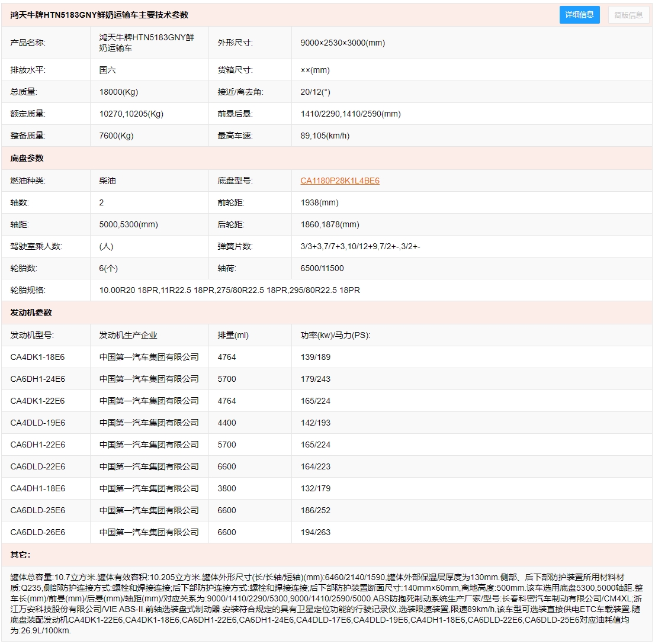Select power value 186/252
The width and height of the screenshot is (655, 644).
[316, 510]
